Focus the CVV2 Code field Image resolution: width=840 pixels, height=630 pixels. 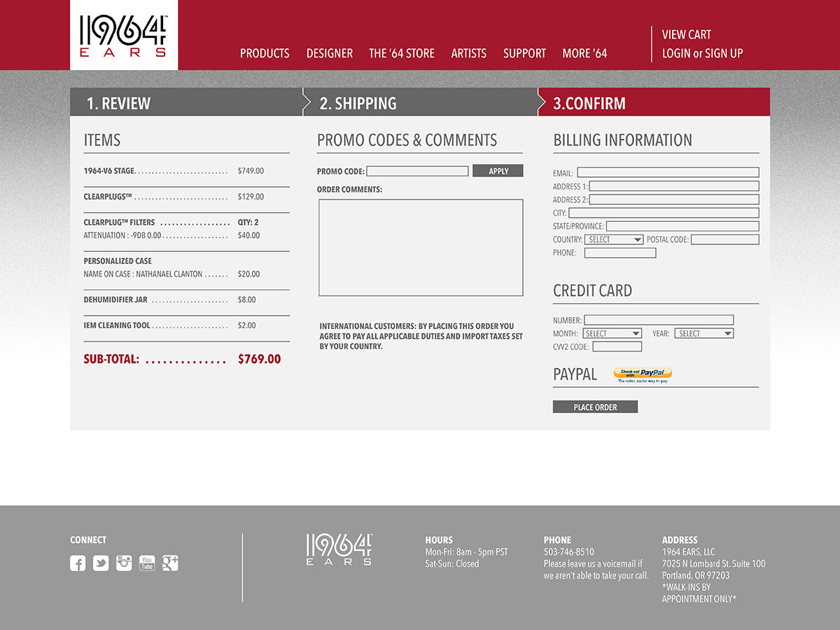tap(617, 346)
